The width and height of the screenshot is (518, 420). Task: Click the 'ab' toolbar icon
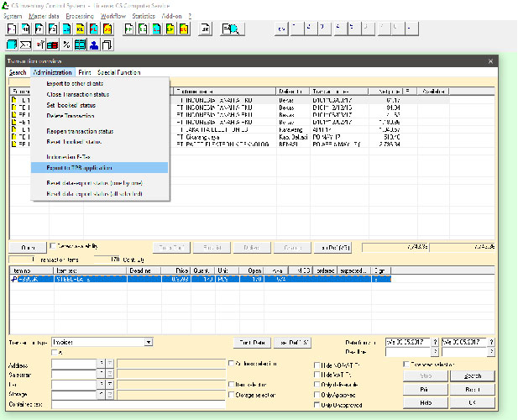click(206, 29)
